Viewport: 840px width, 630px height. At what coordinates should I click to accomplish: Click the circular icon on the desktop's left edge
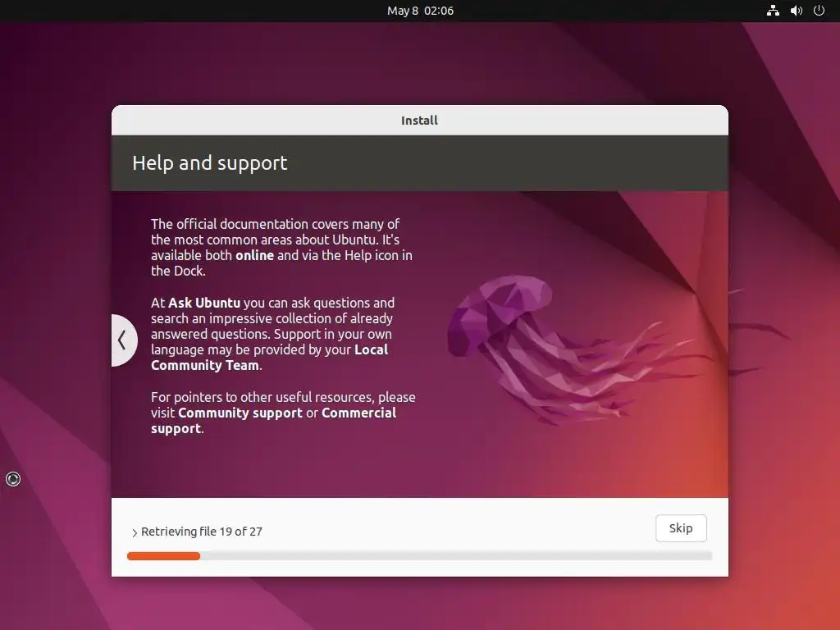pos(13,479)
